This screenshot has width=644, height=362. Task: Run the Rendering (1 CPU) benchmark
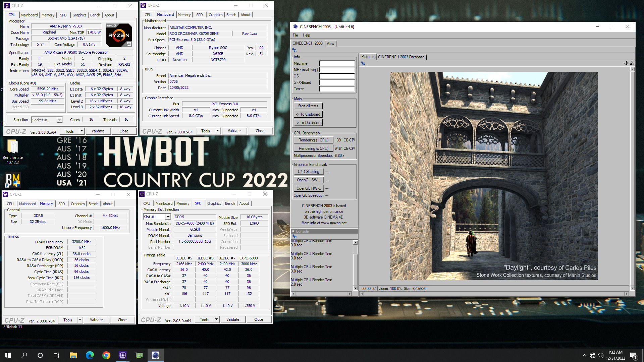[313, 140]
